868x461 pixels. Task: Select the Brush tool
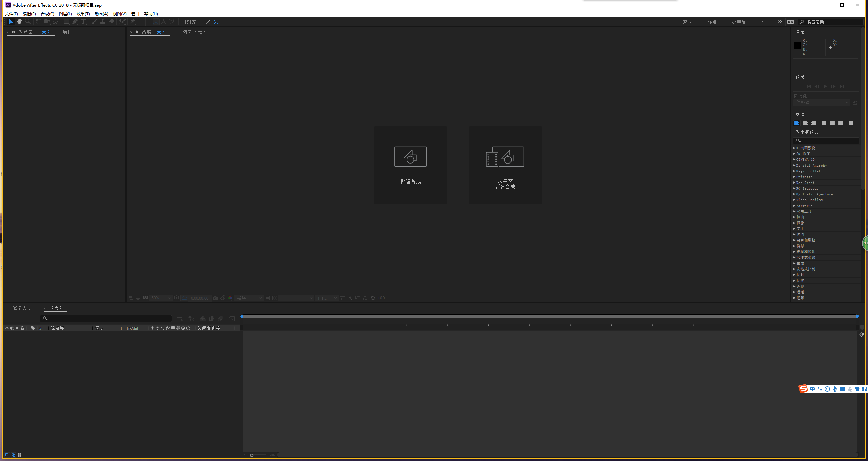click(x=94, y=22)
